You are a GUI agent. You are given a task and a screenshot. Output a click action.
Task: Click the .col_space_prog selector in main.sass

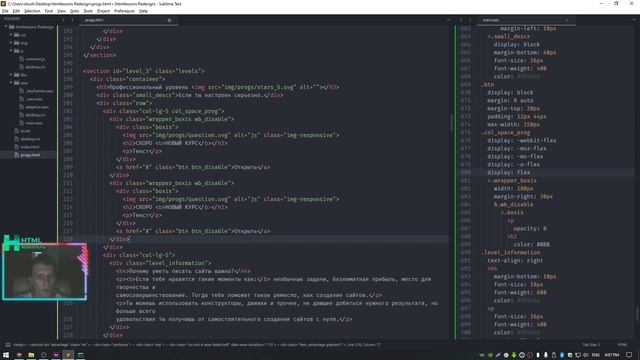(505, 133)
